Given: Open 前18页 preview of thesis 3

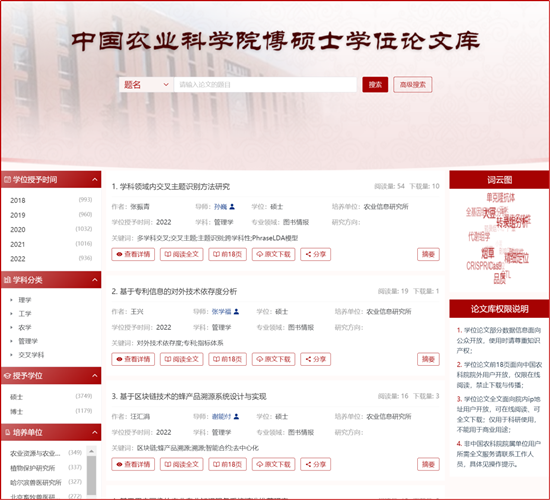Looking at the screenshot, I should [228, 464].
